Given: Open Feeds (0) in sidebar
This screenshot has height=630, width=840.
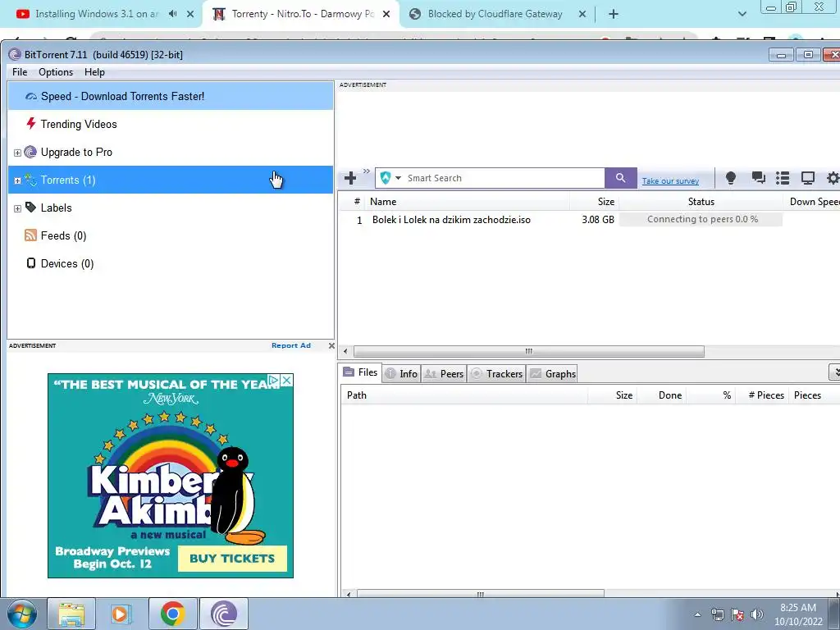Looking at the screenshot, I should 63,235.
